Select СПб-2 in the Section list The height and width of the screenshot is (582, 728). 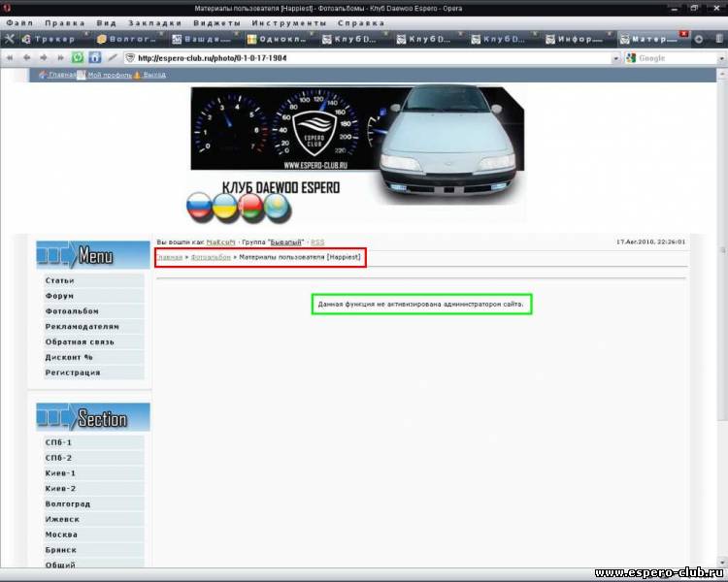[x=94, y=458]
